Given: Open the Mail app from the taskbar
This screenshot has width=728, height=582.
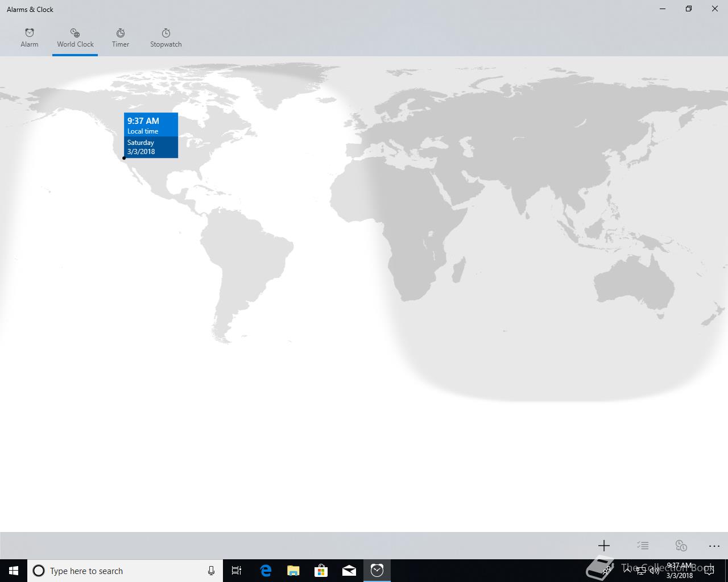Looking at the screenshot, I should [349, 571].
